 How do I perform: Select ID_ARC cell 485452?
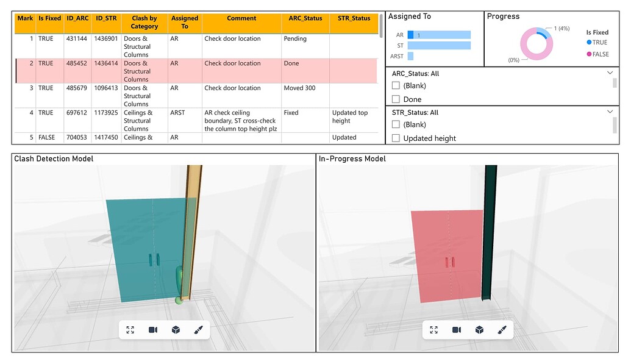point(76,63)
